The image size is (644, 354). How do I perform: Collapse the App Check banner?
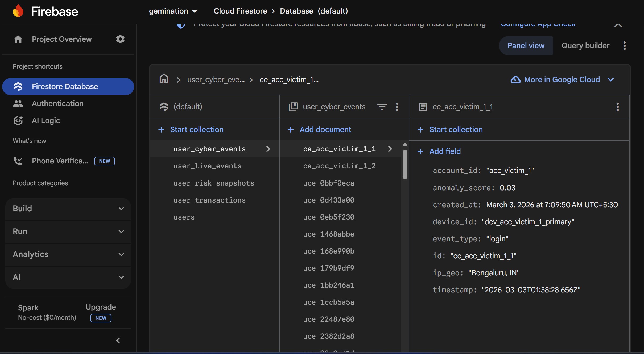click(x=618, y=25)
